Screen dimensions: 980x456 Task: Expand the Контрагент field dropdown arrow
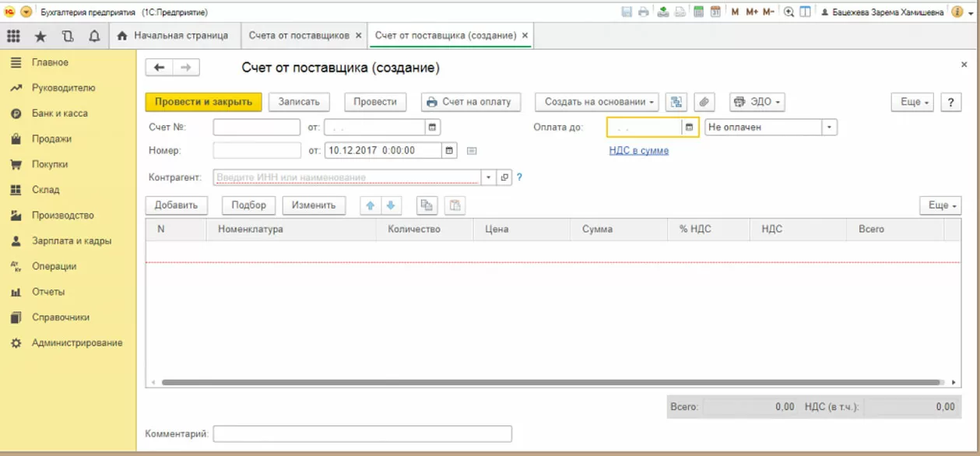[488, 177]
